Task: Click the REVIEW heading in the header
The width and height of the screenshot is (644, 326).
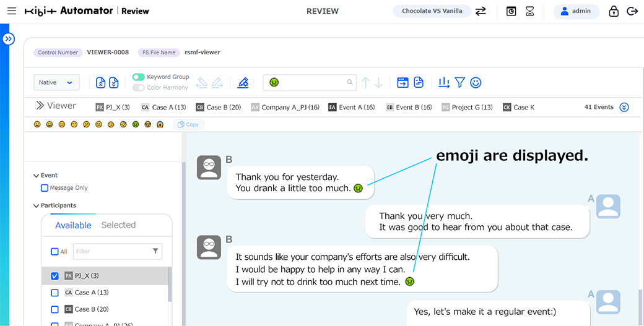Action: (323, 11)
